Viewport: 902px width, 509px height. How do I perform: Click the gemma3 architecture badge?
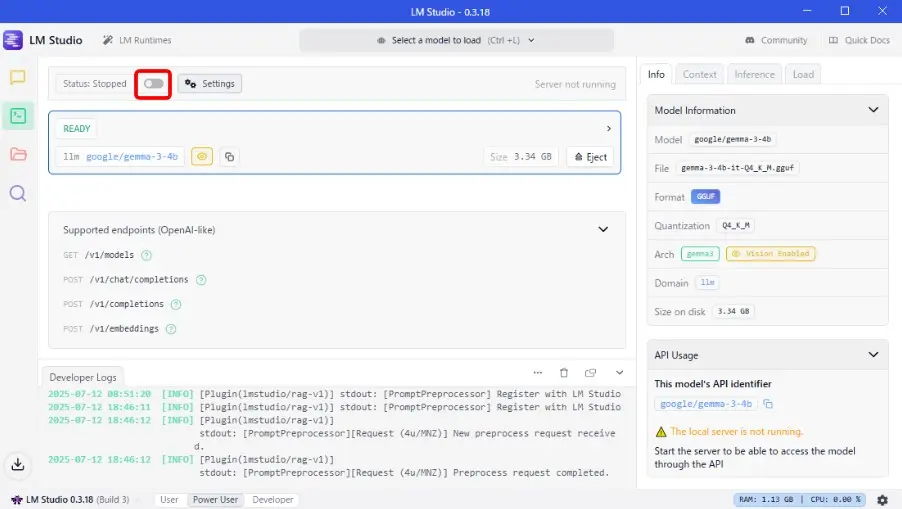click(700, 254)
